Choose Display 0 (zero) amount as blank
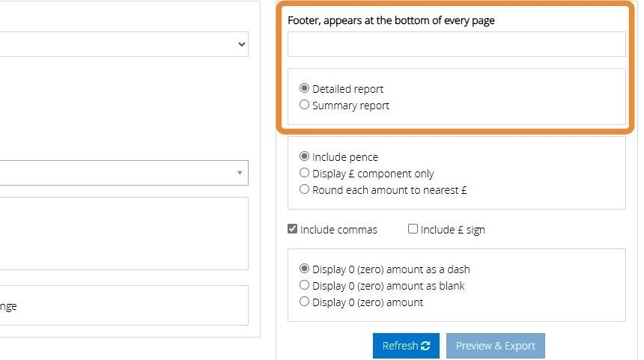The width and height of the screenshot is (644, 360). (x=305, y=285)
